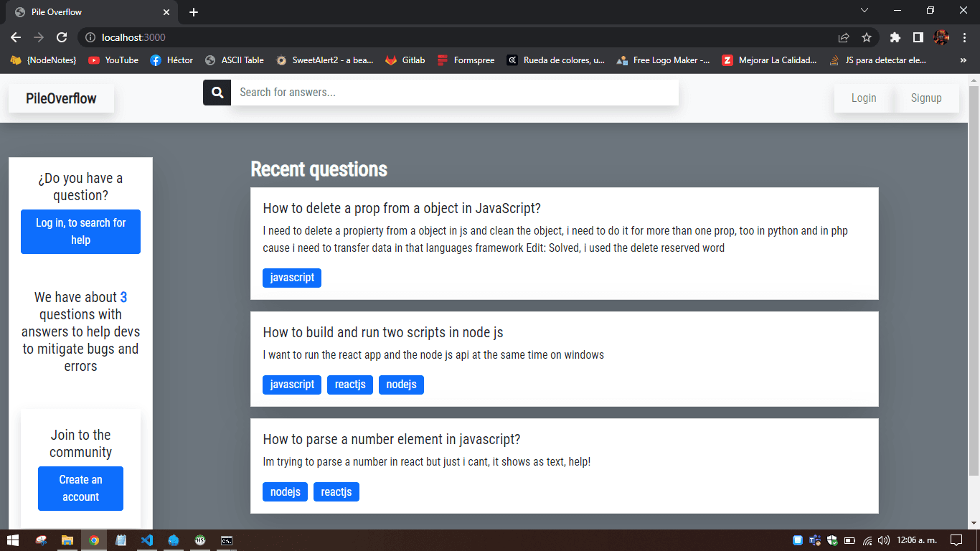Click the Microsoft Teams tray icon
Viewport: 980px width, 551px height.
point(815,540)
